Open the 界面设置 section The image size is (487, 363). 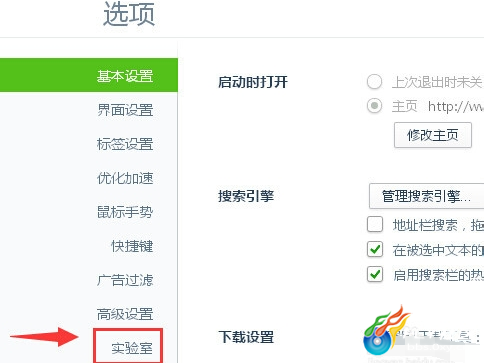(x=125, y=110)
